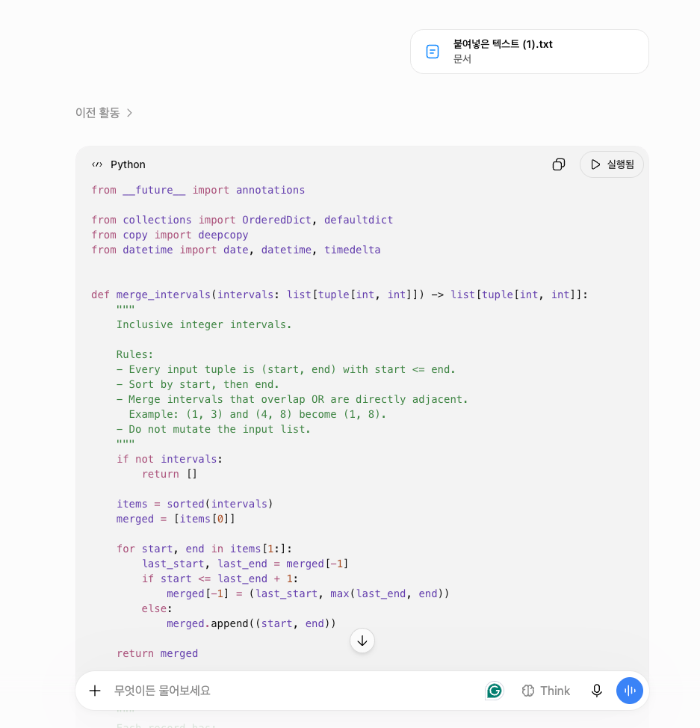
Task: Click the 'from copy import deepcopy' line
Action: [x=170, y=235]
